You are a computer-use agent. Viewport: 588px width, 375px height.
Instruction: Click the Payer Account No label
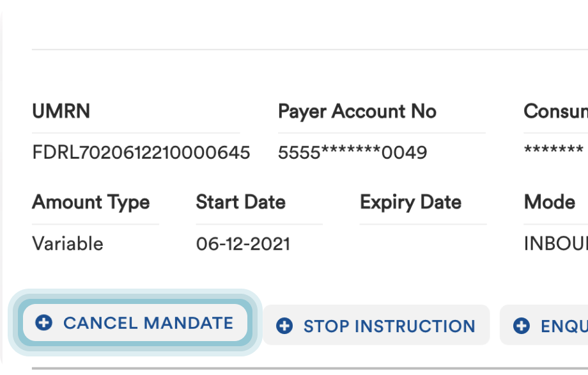357,111
